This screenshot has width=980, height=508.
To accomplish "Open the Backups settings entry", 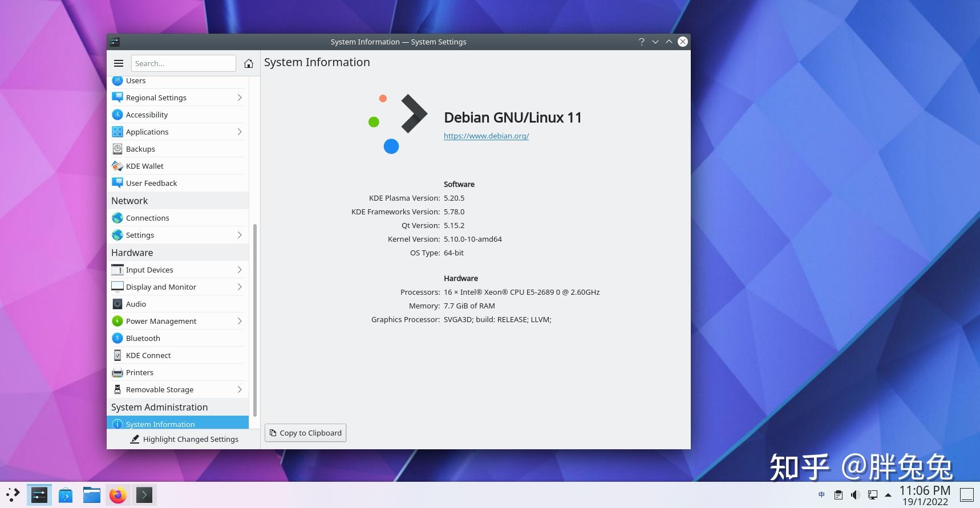I will tap(177, 149).
